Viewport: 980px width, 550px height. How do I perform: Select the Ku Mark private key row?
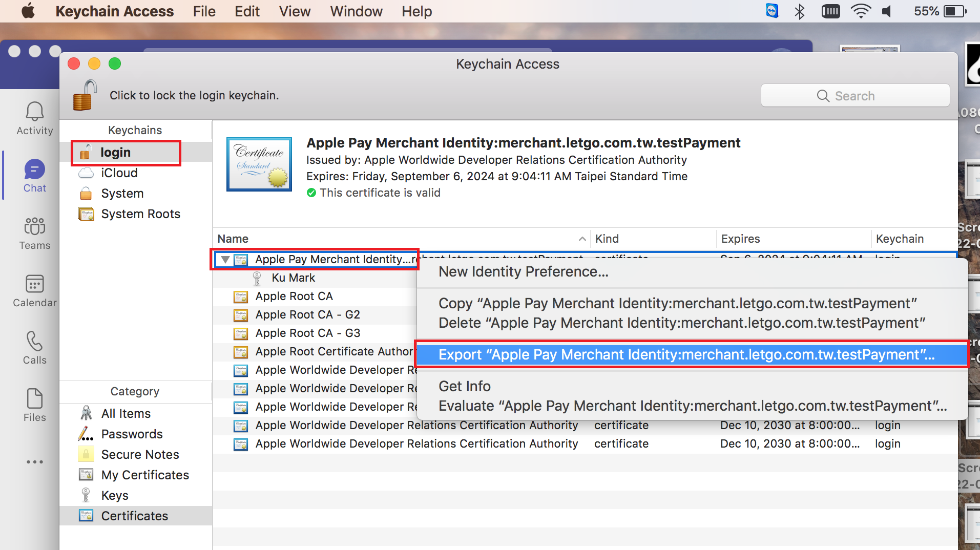tap(293, 278)
